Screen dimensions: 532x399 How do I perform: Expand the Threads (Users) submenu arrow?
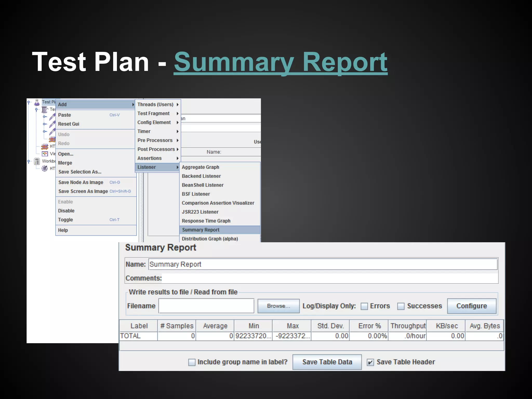[x=177, y=104]
